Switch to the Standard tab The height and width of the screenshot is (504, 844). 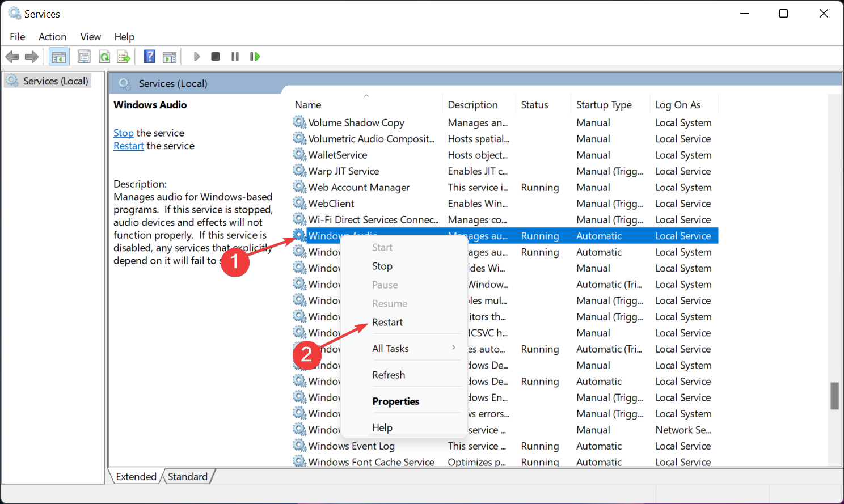click(188, 477)
